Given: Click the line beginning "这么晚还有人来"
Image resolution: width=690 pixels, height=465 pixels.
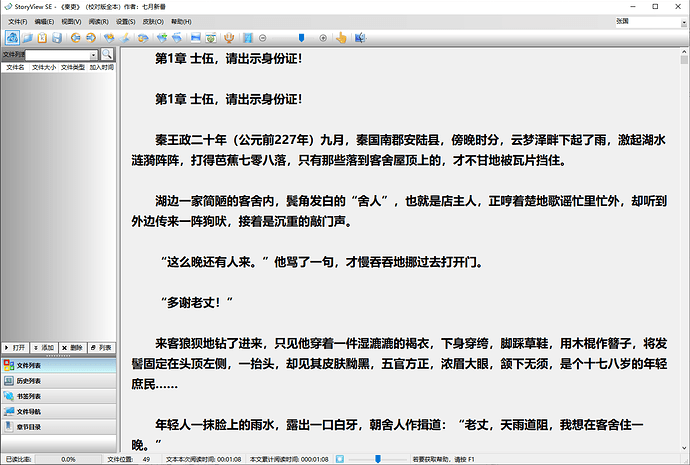Looking at the screenshot, I should click(322, 262).
